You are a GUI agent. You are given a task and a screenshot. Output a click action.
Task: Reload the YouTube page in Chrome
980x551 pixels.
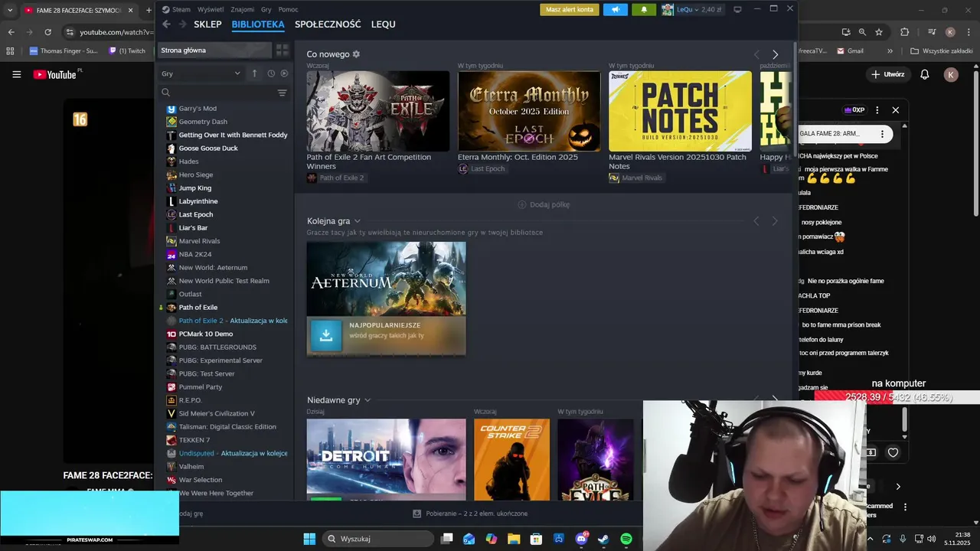coord(47,32)
